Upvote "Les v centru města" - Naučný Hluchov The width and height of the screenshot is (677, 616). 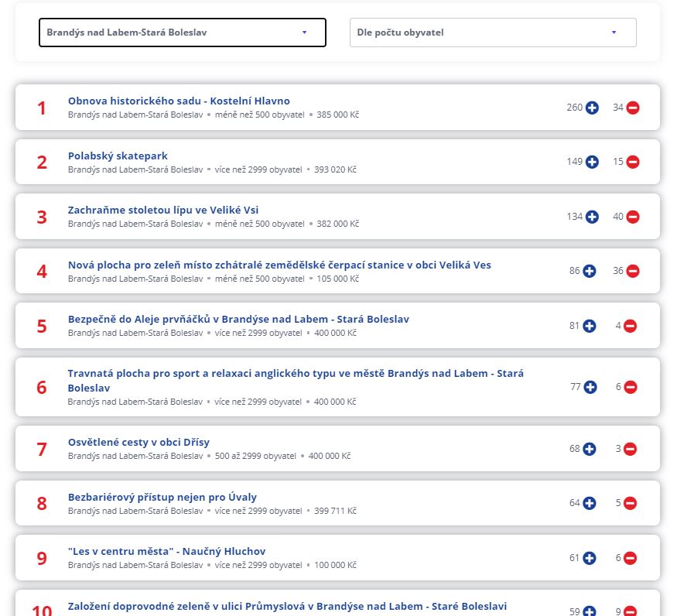[590, 558]
